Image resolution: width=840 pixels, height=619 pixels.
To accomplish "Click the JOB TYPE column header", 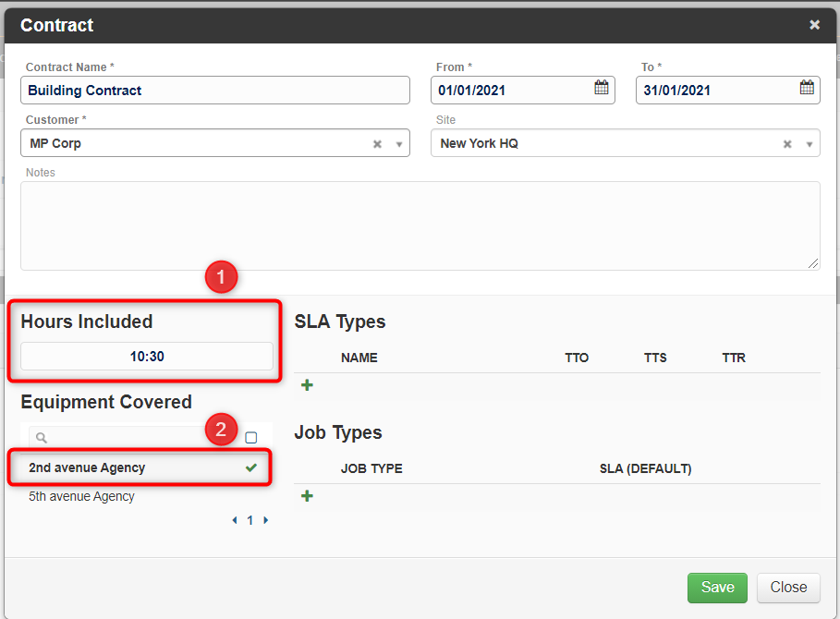I will 371,468.
